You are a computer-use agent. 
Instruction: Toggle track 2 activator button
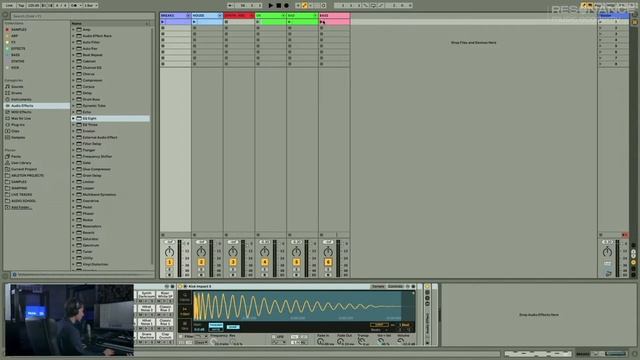(201, 262)
